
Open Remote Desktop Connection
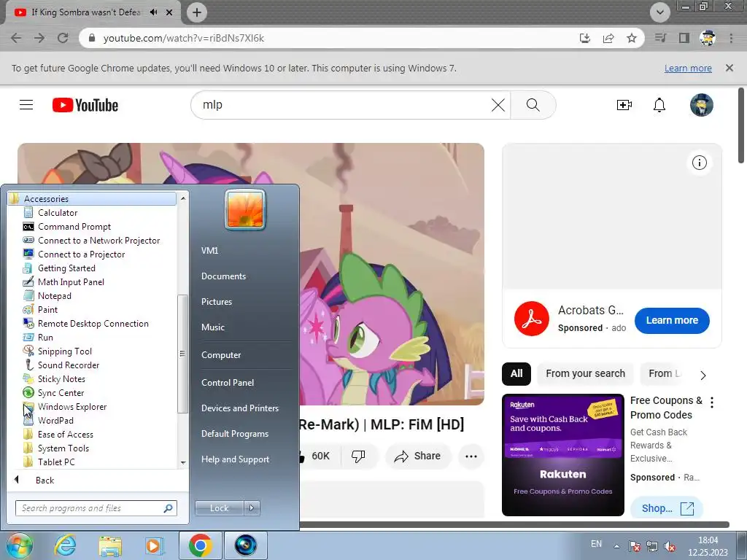pyautogui.click(x=93, y=323)
